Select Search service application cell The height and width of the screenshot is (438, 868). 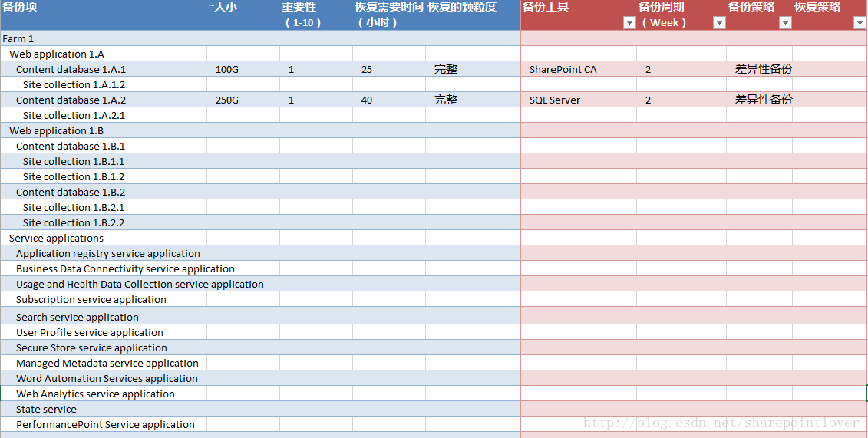[104, 317]
